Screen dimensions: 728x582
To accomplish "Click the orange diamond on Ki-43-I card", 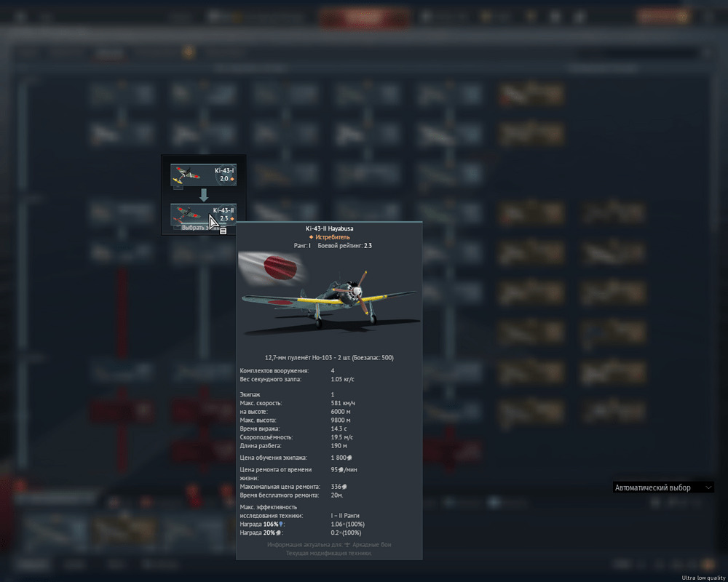I will 232,179.
